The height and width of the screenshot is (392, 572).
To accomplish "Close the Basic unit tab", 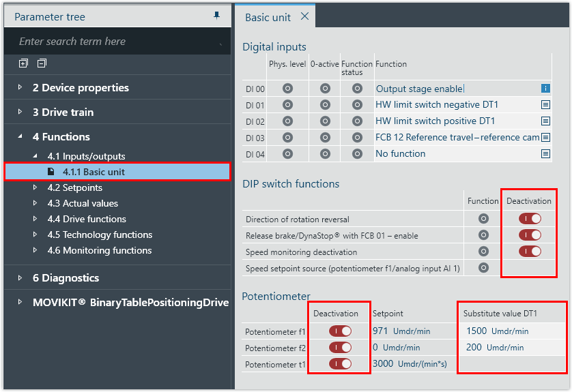I will (304, 16).
